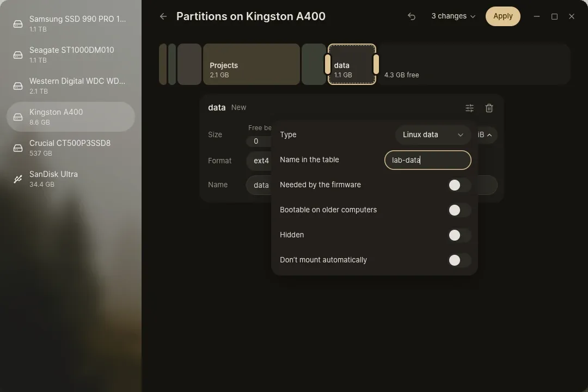Enable Don't mount automatically switch
Image resolution: width=588 pixels, height=392 pixels.
point(460,260)
